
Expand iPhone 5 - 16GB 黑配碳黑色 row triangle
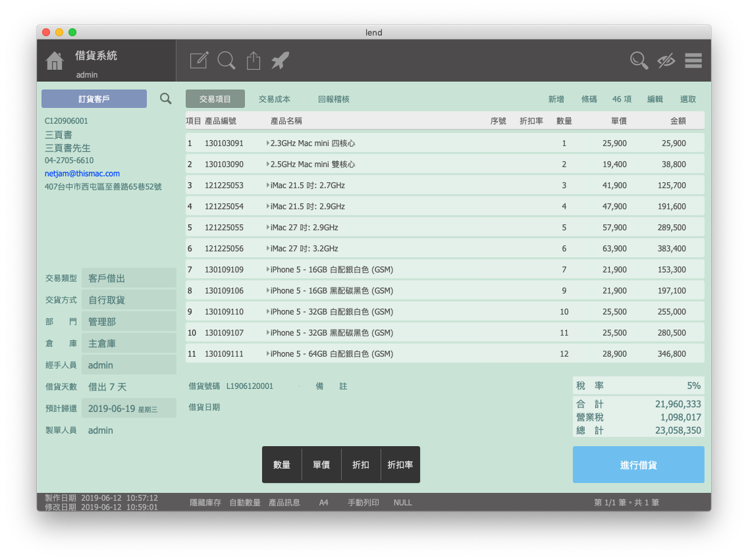(267, 290)
